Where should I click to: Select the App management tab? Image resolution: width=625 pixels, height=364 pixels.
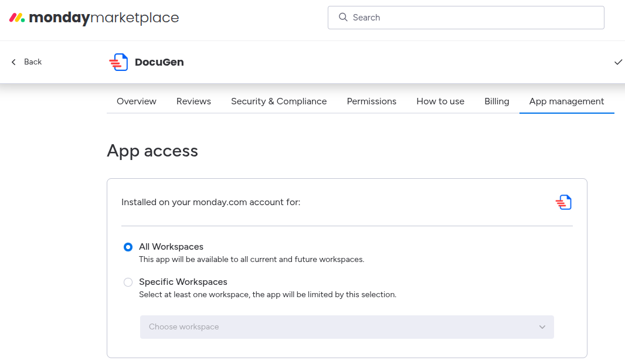pos(566,101)
